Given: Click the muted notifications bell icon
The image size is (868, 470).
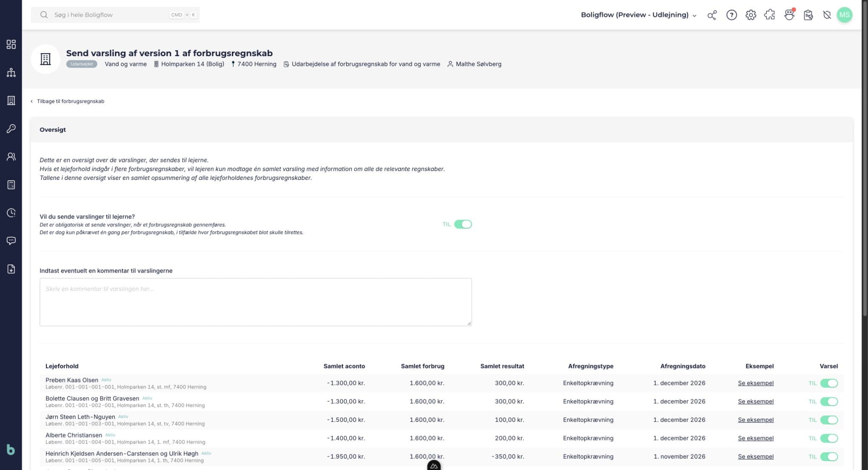Looking at the screenshot, I should tap(827, 15).
